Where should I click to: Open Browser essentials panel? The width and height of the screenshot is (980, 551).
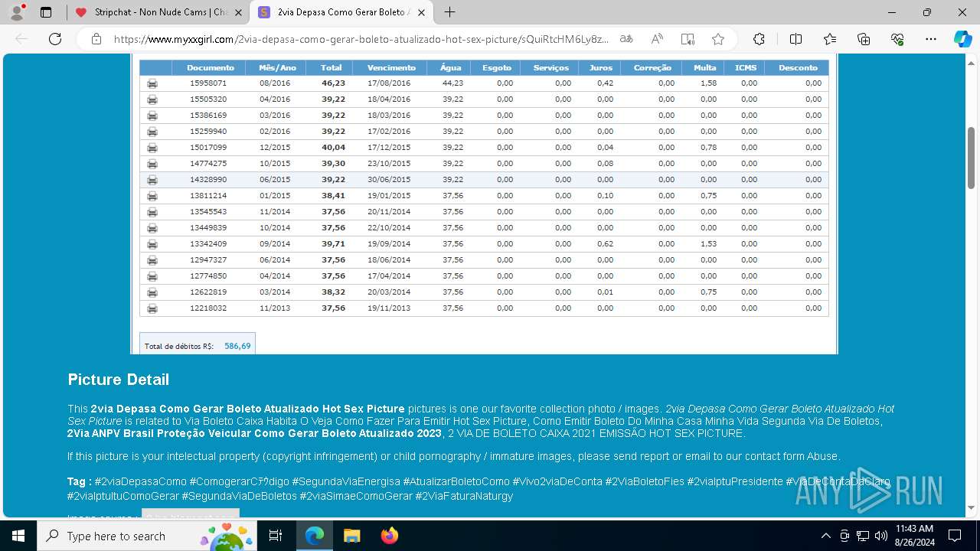click(x=897, y=39)
